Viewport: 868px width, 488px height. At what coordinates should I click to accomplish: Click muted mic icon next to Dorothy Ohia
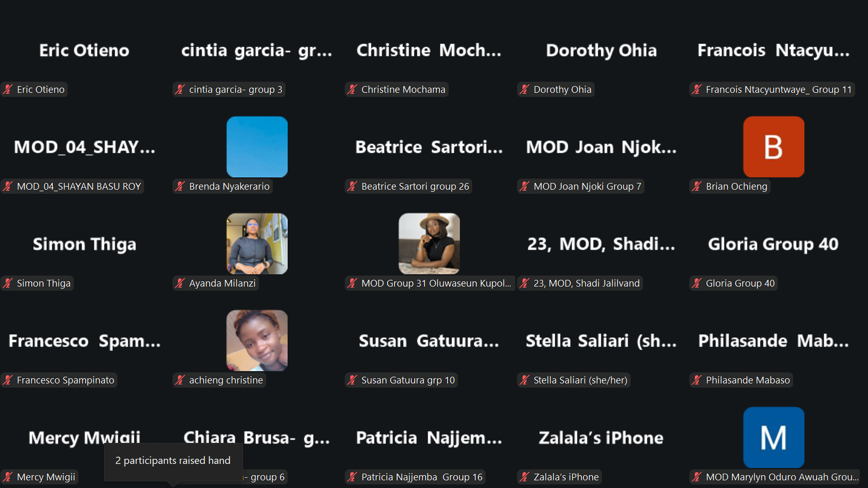[524, 89]
